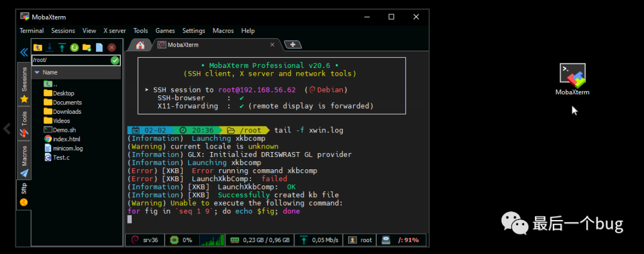This screenshot has width=644, height=254.
Task: Go to the Home tab icon
Action: [140, 45]
